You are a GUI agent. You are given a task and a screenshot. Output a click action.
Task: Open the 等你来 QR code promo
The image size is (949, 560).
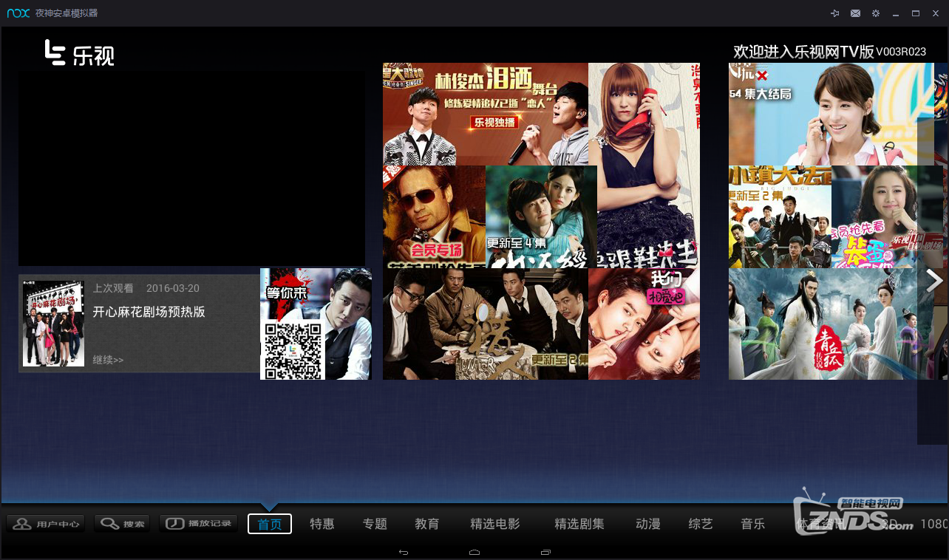[x=316, y=324]
